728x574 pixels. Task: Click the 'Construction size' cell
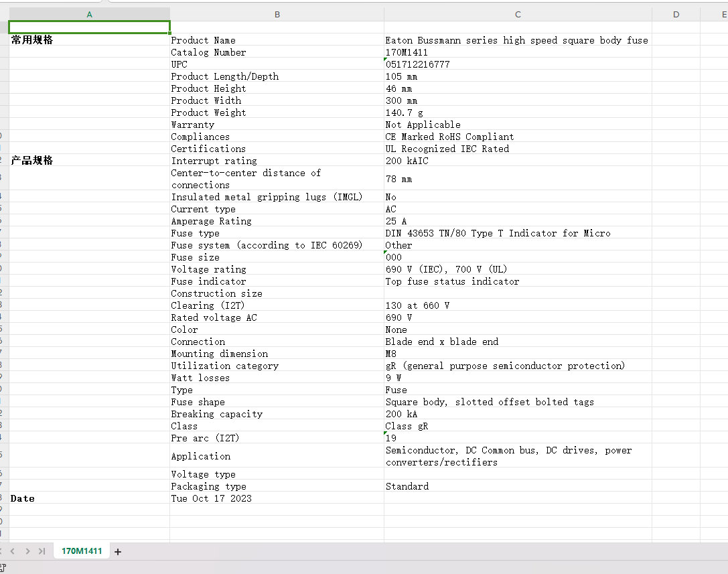coord(277,293)
